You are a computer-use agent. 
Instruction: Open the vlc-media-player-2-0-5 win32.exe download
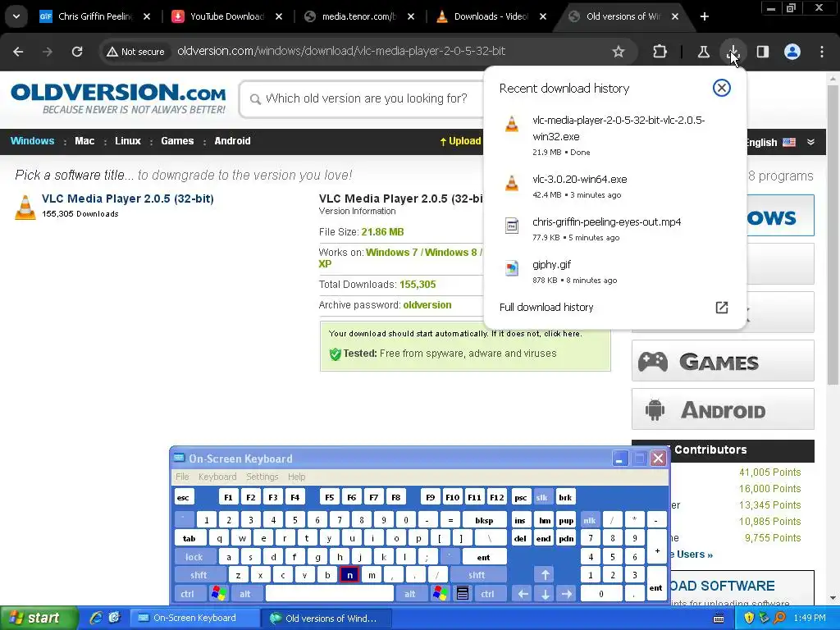[x=615, y=135]
